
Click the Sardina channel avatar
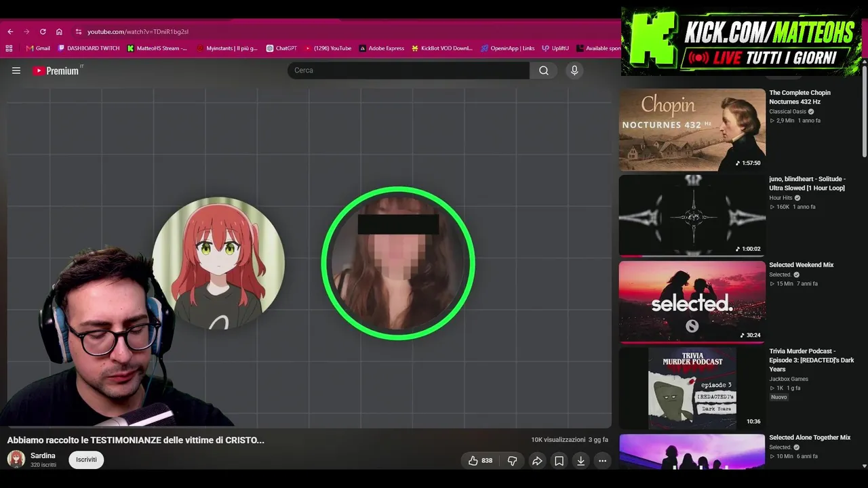pos(16,460)
